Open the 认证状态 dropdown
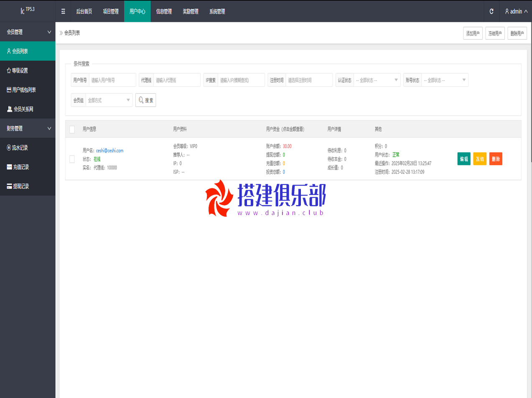Image resolution: width=532 pixels, height=398 pixels. coord(377,80)
